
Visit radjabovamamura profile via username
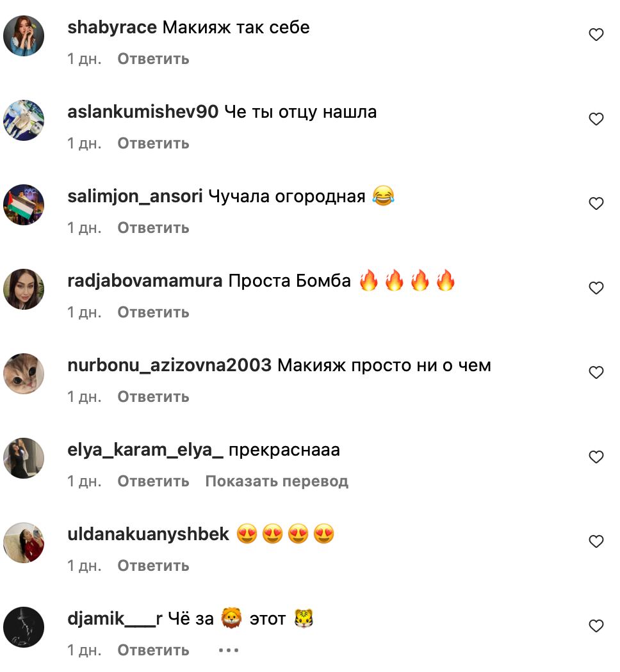click(145, 281)
